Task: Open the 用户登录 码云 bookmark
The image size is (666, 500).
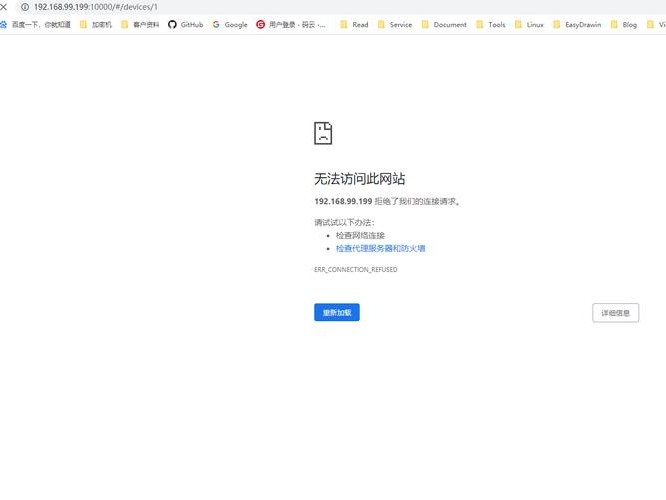Action: point(291,25)
